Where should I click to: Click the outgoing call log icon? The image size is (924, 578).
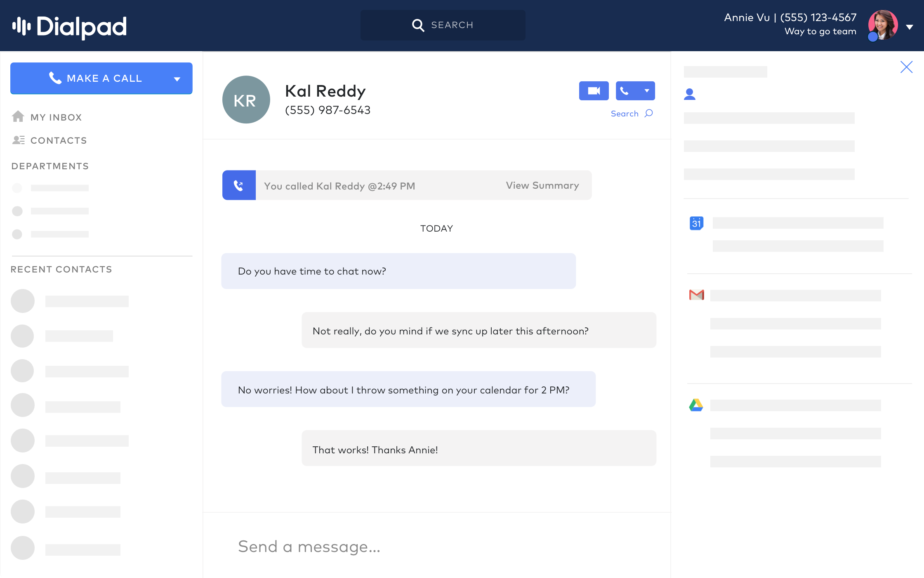click(239, 185)
